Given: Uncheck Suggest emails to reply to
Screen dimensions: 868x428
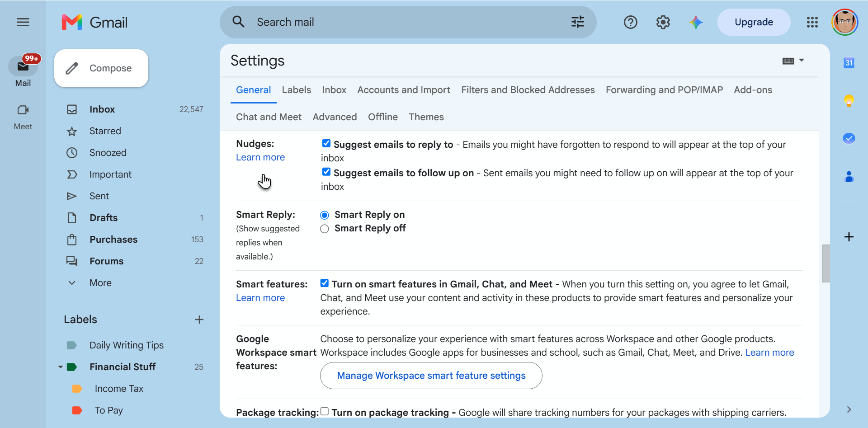Looking at the screenshot, I should (x=326, y=143).
